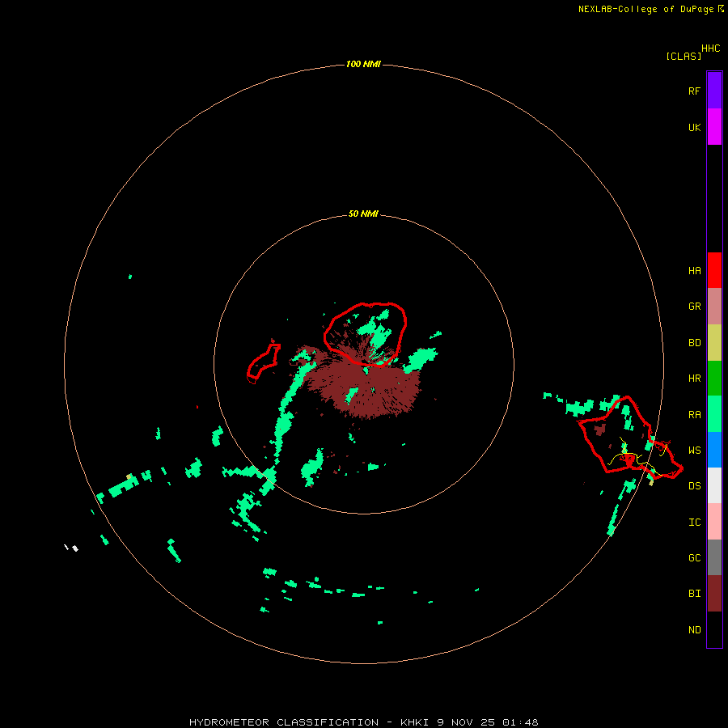Click the BI legend label

click(x=694, y=594)
